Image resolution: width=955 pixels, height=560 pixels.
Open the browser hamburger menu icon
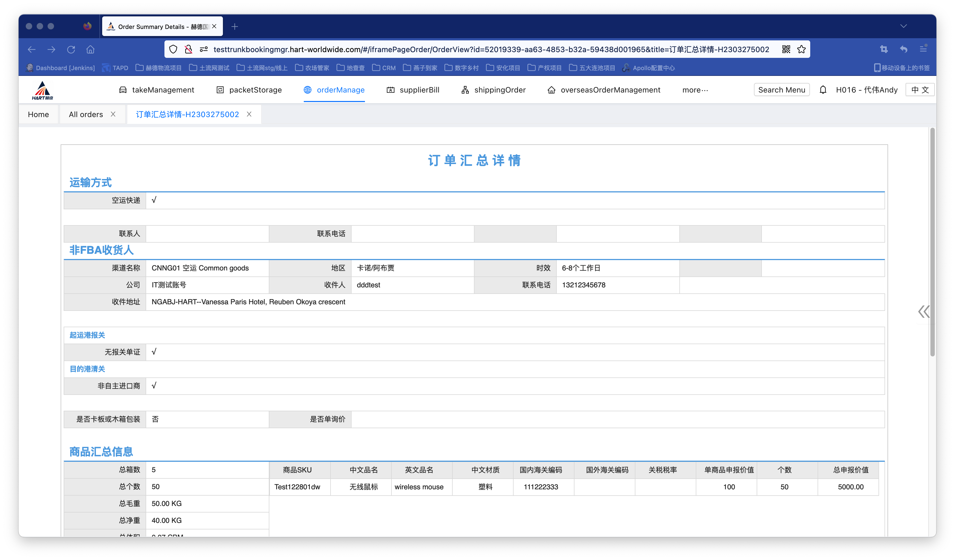tap(923, 49)
